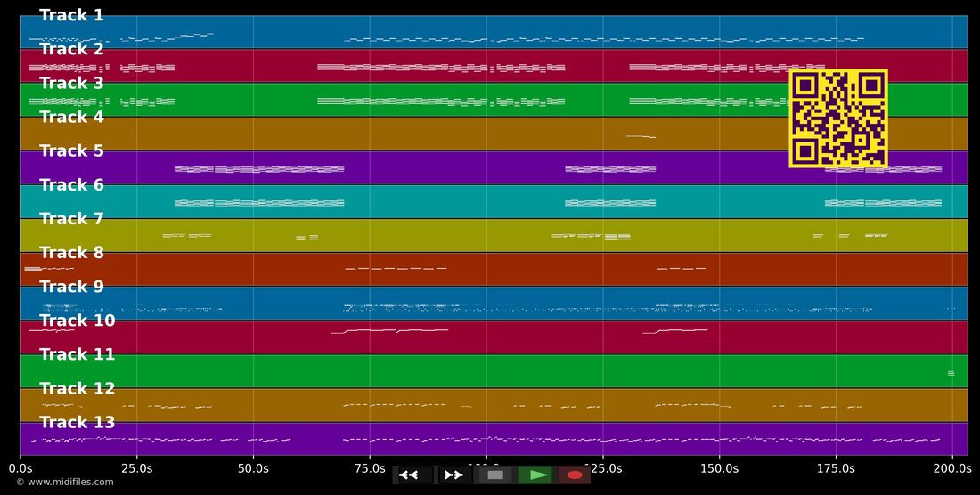980x495 pixels.
Task: Select the Track 10 label
Action: coord(78,321)
